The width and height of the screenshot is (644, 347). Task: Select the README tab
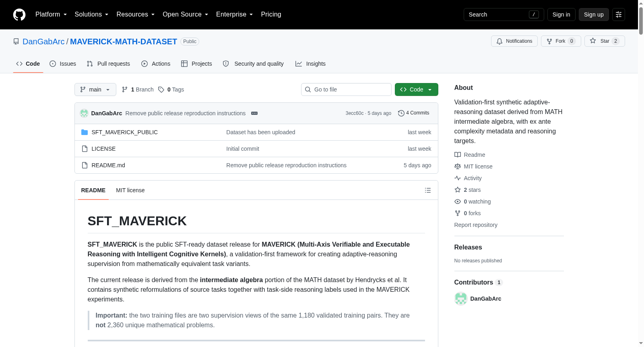pyautogui.click(x=93, y=190)
